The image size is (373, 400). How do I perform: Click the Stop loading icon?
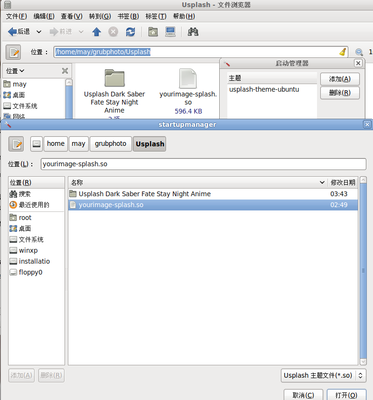[x=113, y=32]
